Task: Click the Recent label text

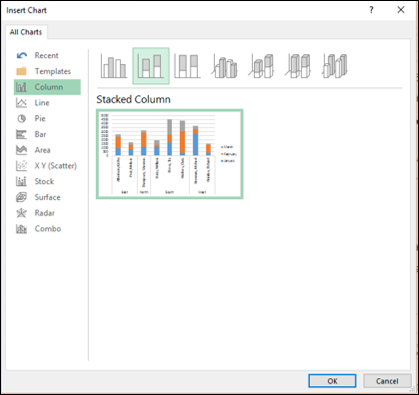Action: pyautogui.click(x=46, y=55)
